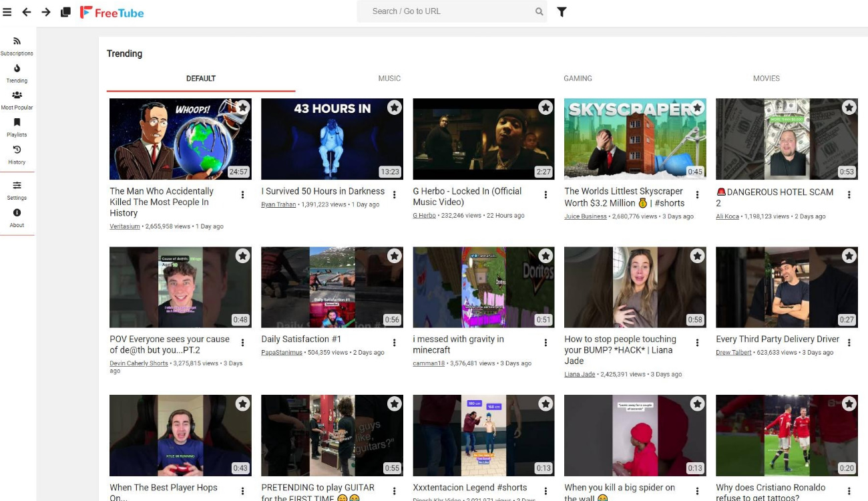Screen dimensions: 868x501
Task: Open the camman18 channel link
Action: pyautogui.click(x=429, y=363)
